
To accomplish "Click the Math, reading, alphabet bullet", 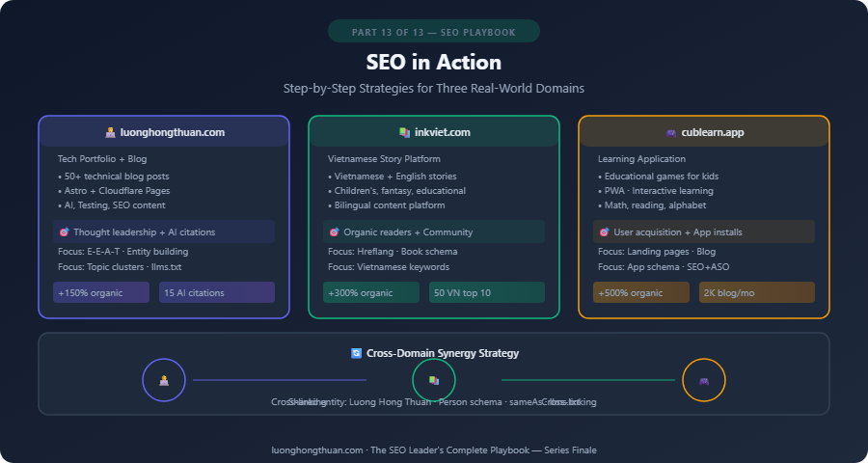I will [x=652, y=204].
